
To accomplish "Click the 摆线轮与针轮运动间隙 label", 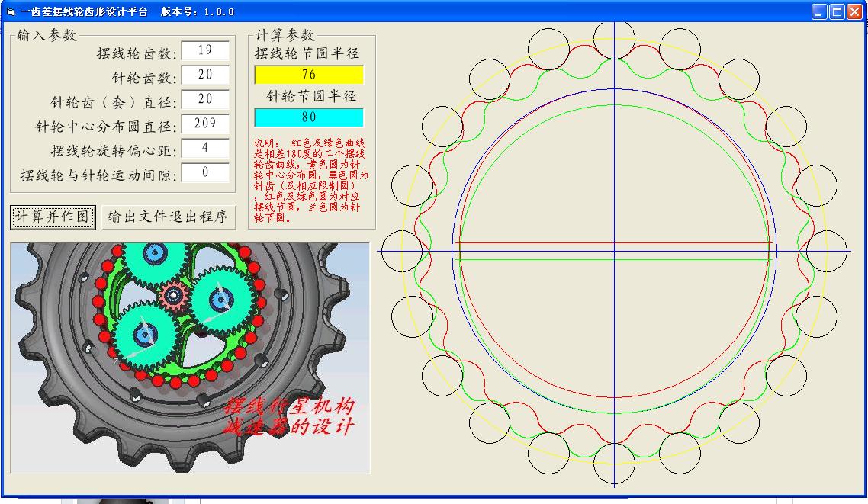I will pos(98,175).
